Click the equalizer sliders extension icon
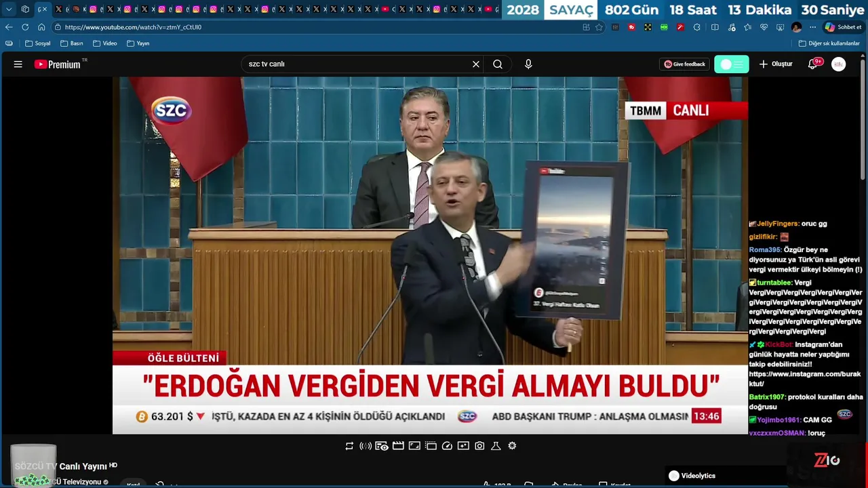The image size is (868, 488). pyautogui.click(x=615, y=27)
